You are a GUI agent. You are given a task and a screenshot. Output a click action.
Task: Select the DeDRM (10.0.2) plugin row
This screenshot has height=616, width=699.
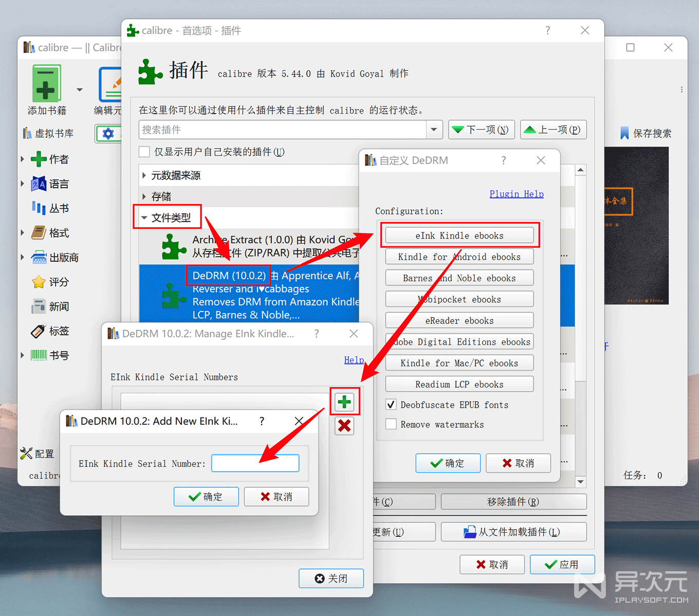tap(249, 295)
